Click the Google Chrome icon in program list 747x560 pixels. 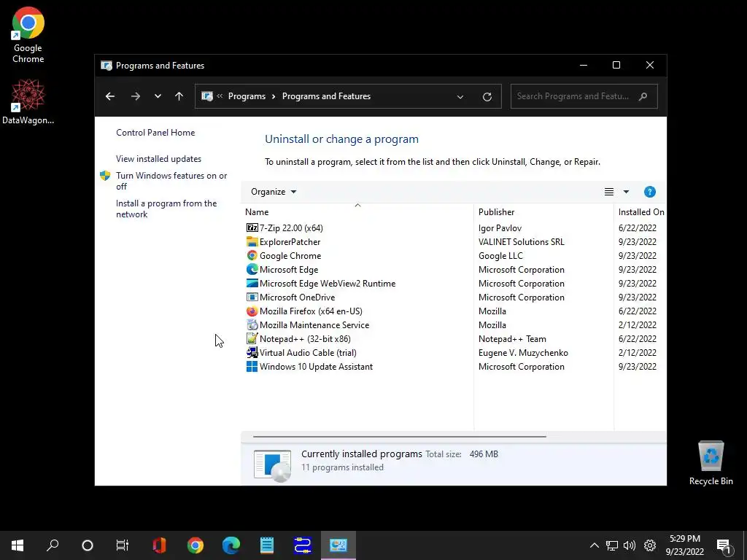(x=252, y=256)
